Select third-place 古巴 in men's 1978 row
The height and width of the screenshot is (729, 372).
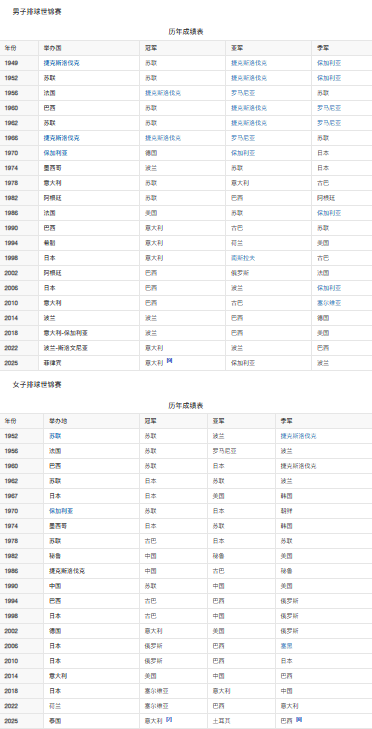click(x=323, y=183)
